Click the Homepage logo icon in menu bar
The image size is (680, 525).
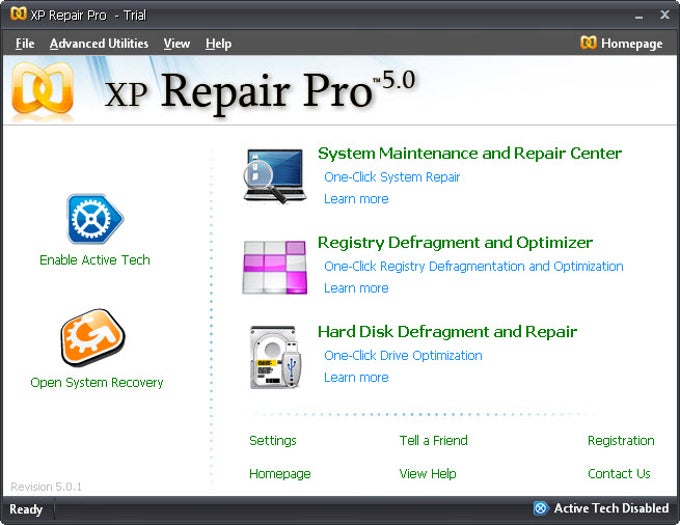point(588,42)
